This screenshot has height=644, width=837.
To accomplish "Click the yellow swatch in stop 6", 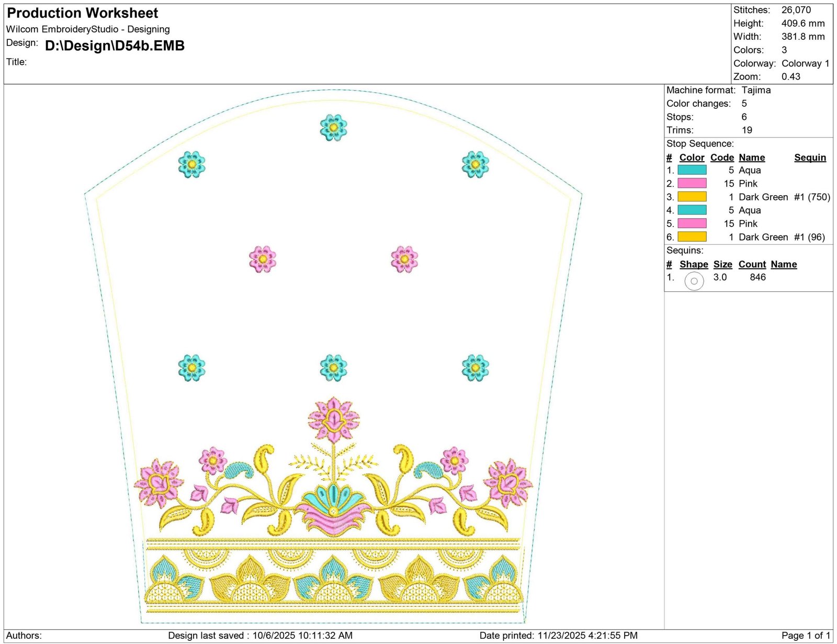I will click(692, 237).
